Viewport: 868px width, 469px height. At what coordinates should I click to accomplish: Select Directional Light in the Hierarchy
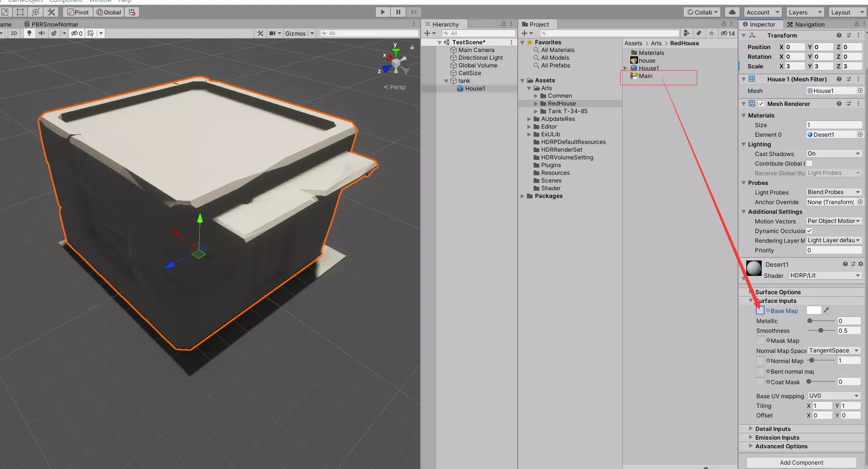point(480,58)
